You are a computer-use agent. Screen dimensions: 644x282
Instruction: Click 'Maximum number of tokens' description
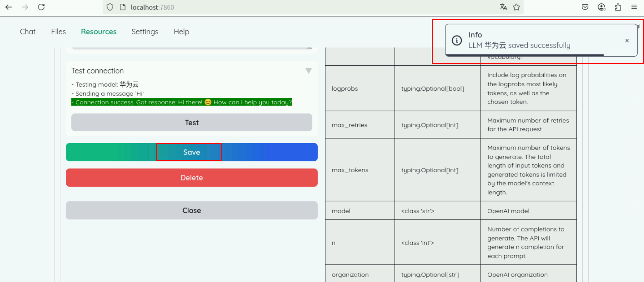pyautogui.click(x=529, y=170)
